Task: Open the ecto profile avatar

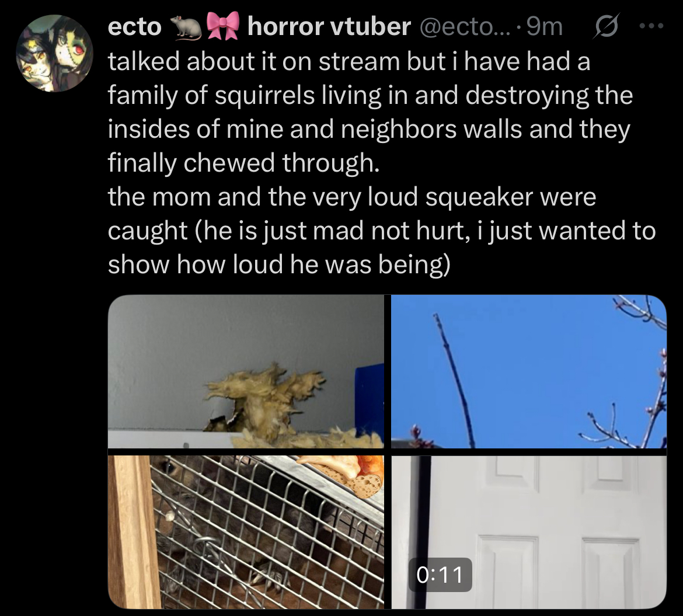Action: [54, 54]
